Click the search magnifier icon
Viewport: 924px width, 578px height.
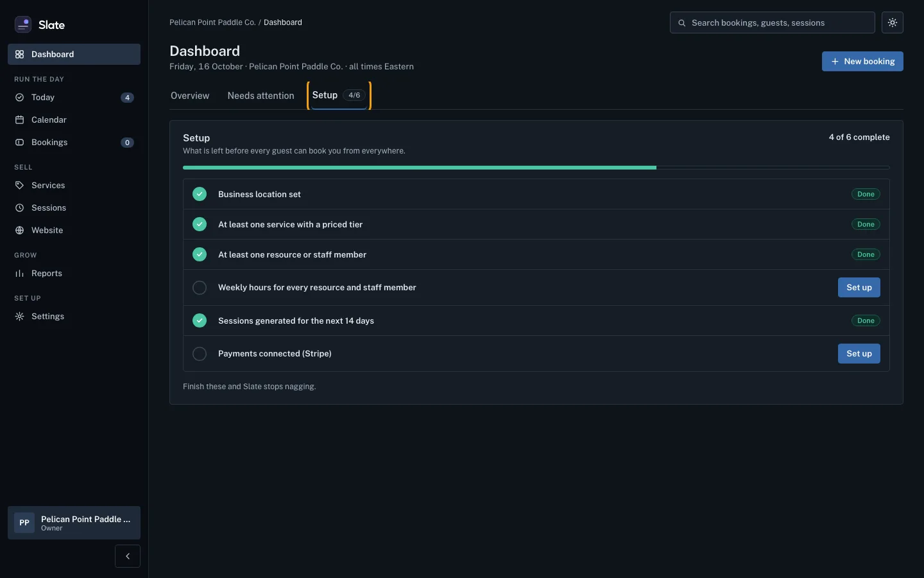tap(682, 23)
